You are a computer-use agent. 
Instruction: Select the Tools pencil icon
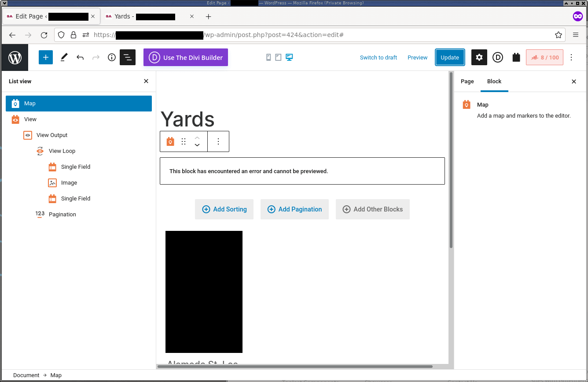pyautogui.click(x=64, y=57)
